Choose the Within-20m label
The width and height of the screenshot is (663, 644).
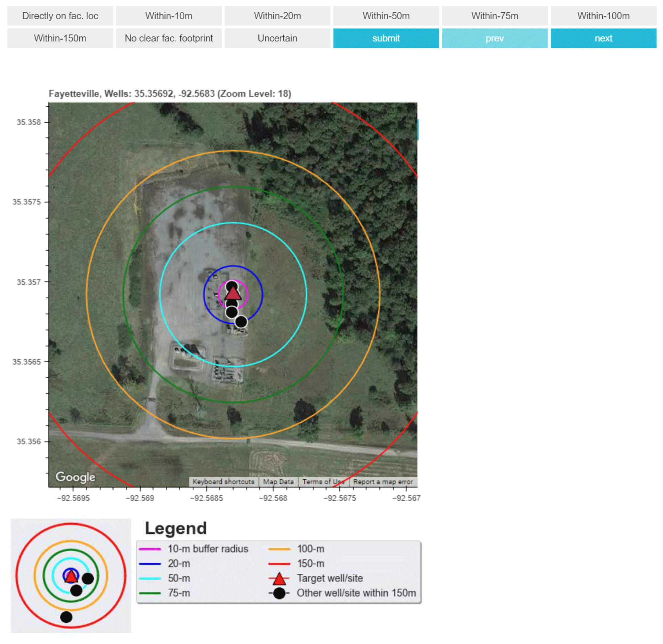point(277,16)
